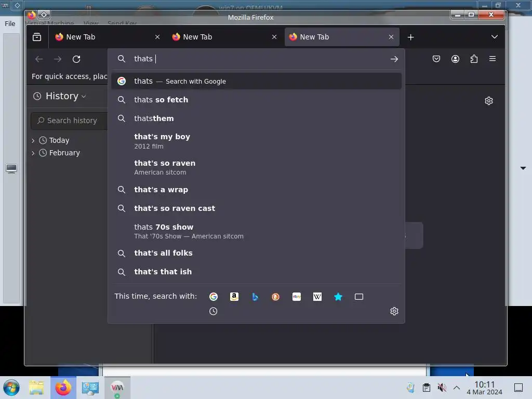
Task: Open the Firefox application menu
Action: click(493, 59)
